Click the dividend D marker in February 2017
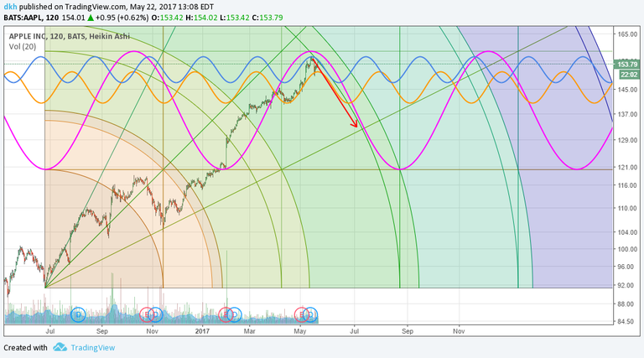This screenshot has width=644, height=358. [234, 315]
